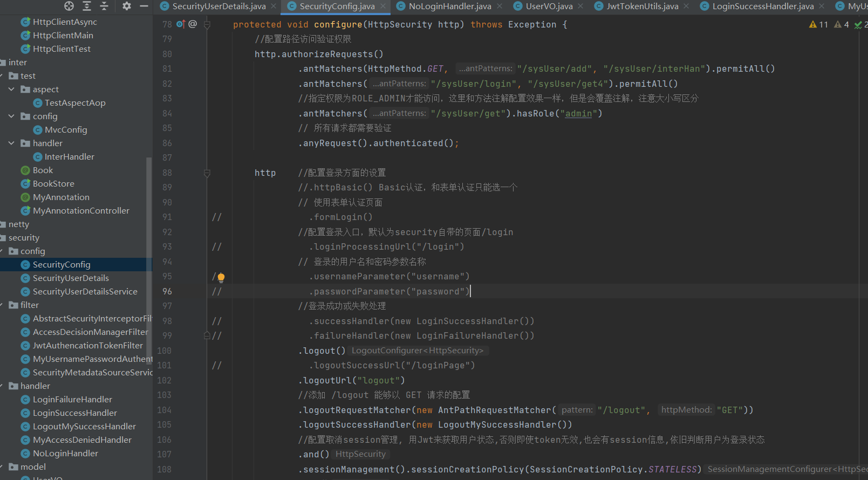
Task: Click the folder icon beside aspect
Action: click(25, 90)
